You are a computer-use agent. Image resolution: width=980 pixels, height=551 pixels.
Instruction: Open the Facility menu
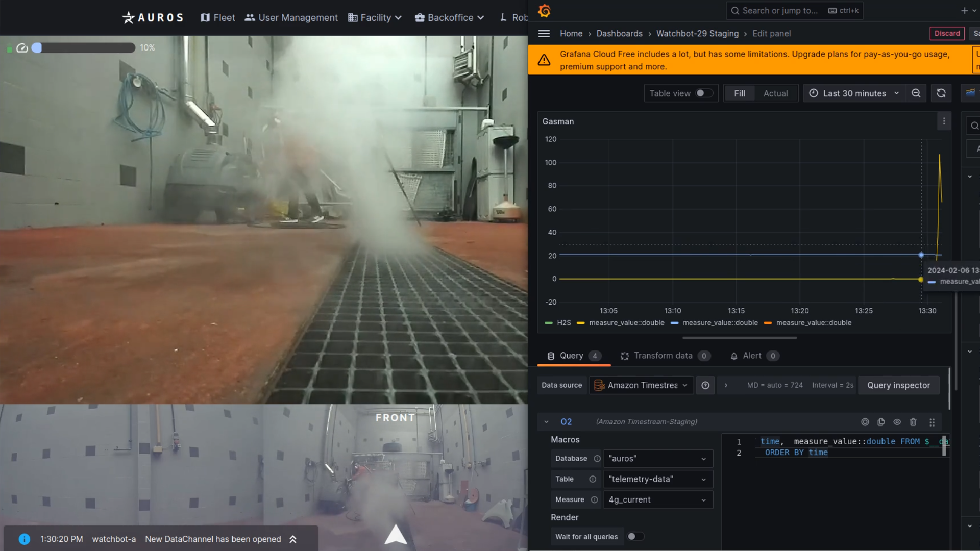375,18
